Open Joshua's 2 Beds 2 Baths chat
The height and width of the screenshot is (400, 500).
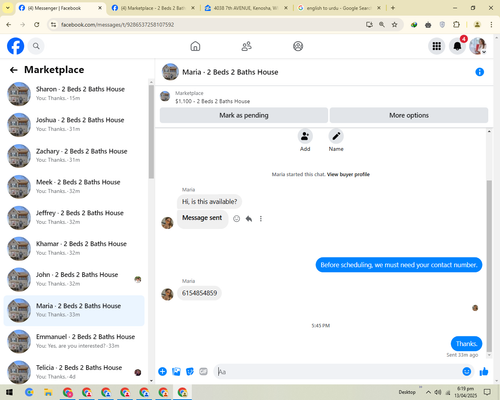(x=74, y=124)
